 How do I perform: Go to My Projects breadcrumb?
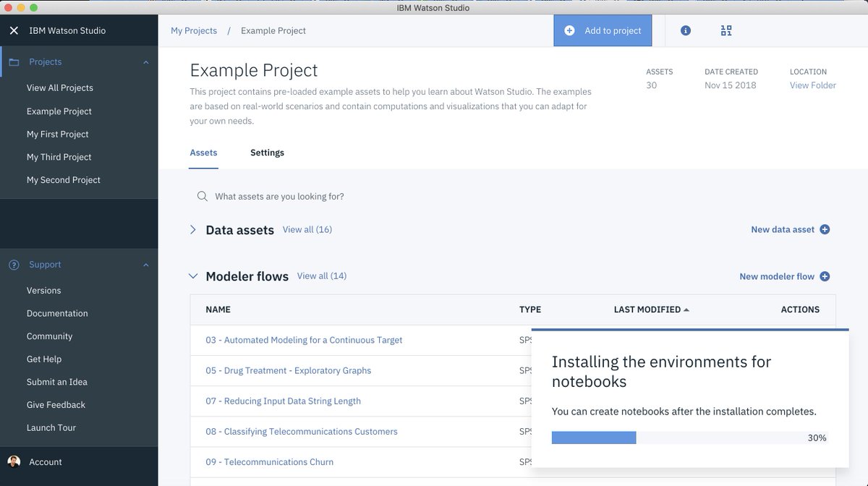point(194,30)
